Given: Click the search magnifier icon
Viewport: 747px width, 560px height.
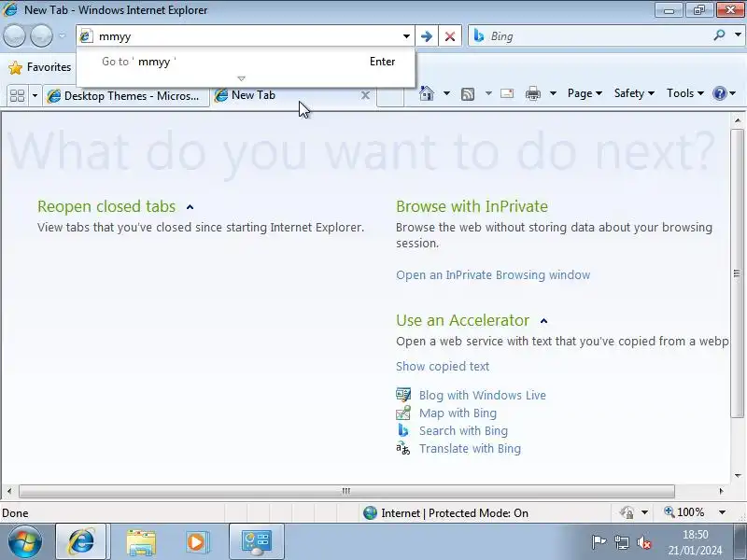Looking at the screenshot, I should pyautogui.click(x=719, y=35).
